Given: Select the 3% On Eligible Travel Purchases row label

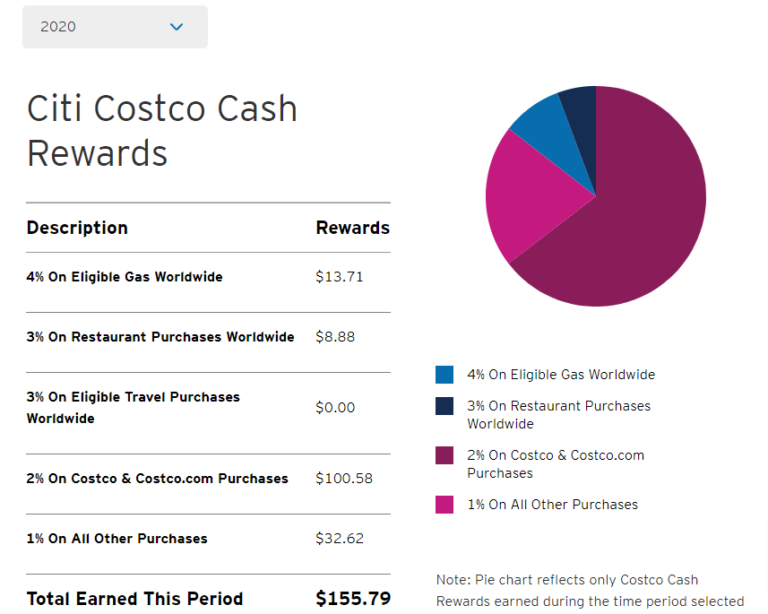Looking at the screenshot, I should (133, 407).
